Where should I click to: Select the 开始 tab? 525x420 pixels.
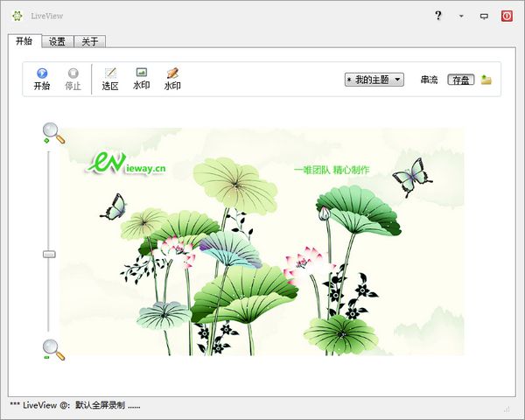tap(24, 41)
